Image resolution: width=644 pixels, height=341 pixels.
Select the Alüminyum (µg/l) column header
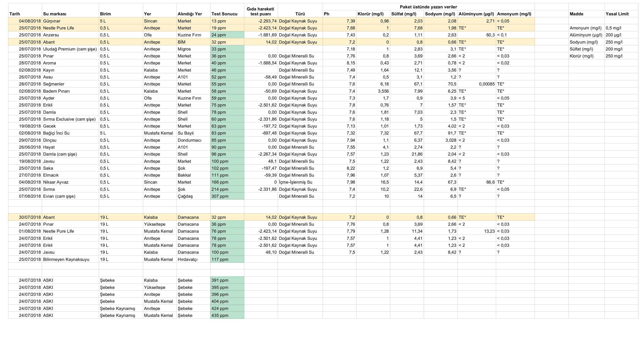coord(476,14)
